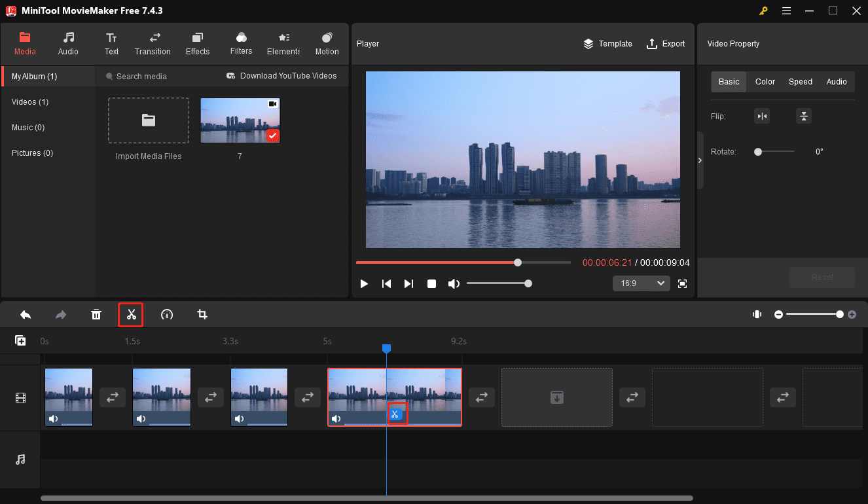
Task: Open the Text tab
Action: [112, 43]
